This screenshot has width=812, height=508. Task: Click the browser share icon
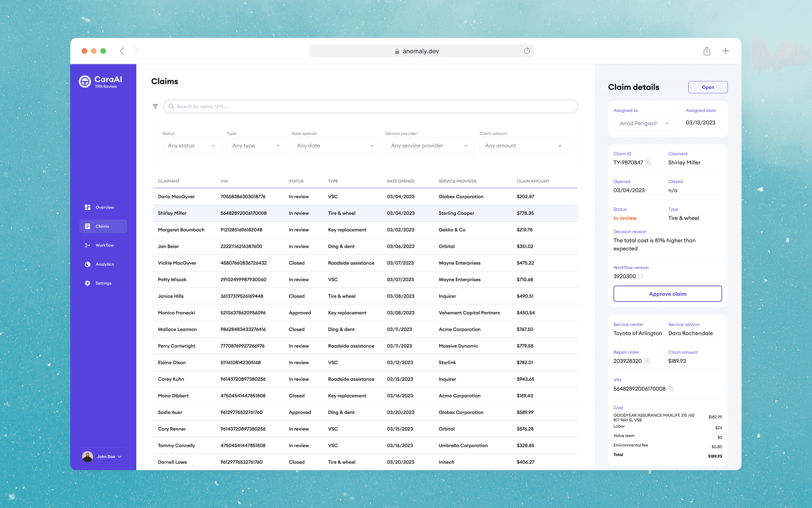(x=707, y=51)
